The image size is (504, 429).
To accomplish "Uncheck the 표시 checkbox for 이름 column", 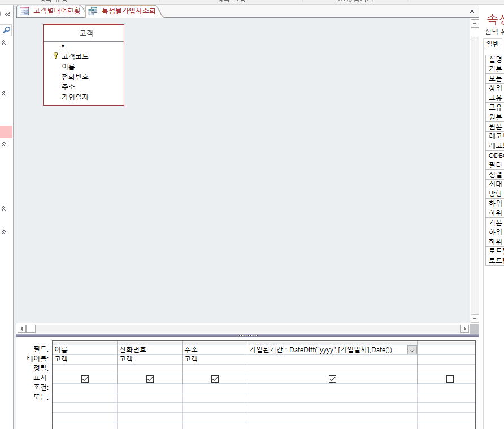I will pos(85,379).
